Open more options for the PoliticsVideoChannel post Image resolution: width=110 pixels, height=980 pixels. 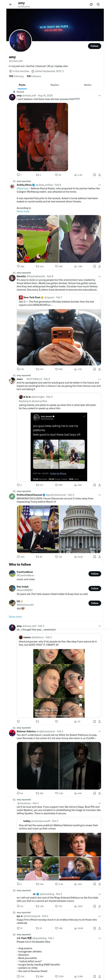click(x=99, y=495)
